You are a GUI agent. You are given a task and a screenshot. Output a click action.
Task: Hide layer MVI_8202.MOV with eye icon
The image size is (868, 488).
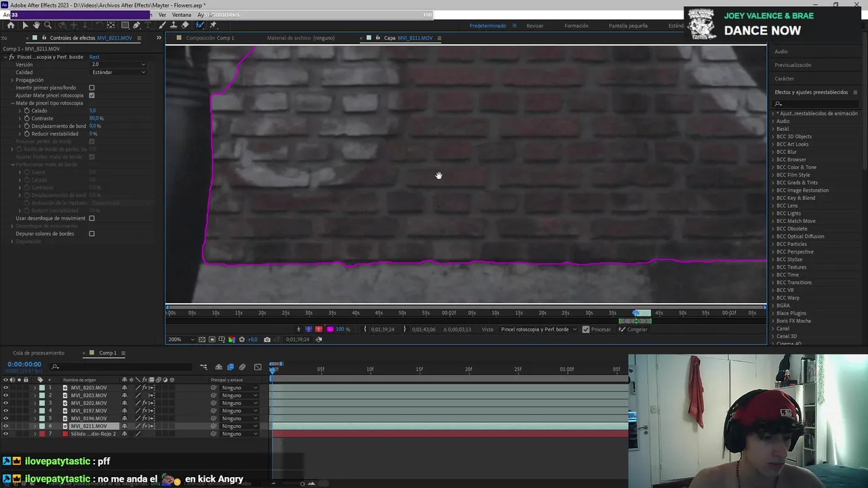(x=5, y=403)
